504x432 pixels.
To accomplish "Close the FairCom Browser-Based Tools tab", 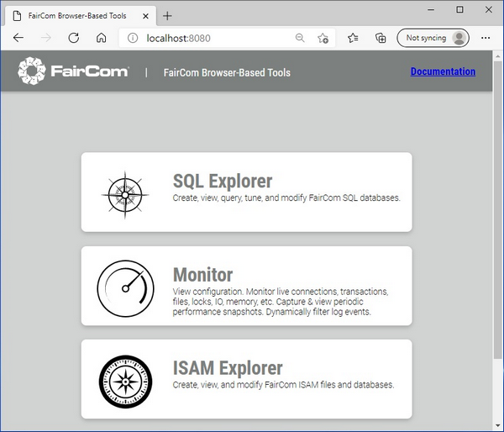I will coord(145,16).
